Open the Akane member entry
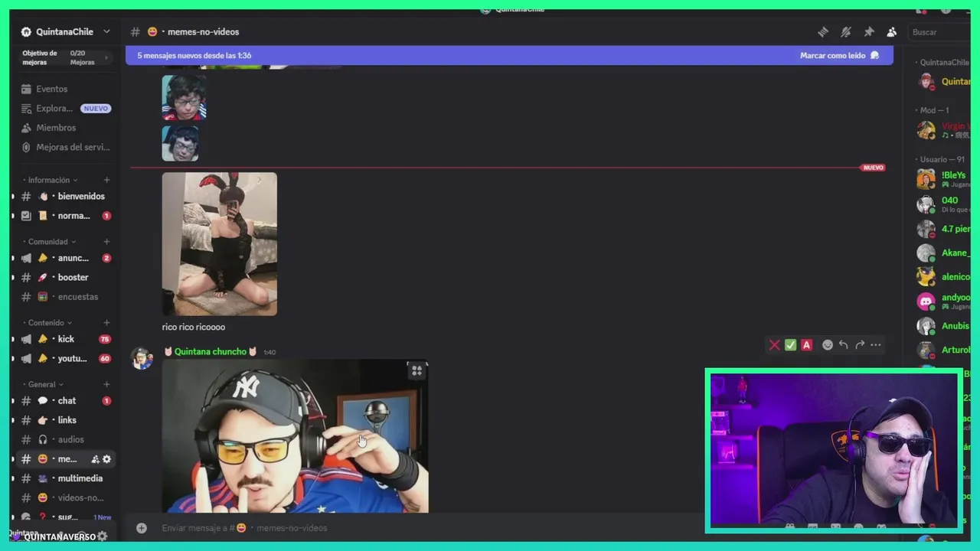980x551 pixels. tap(943, 253)
